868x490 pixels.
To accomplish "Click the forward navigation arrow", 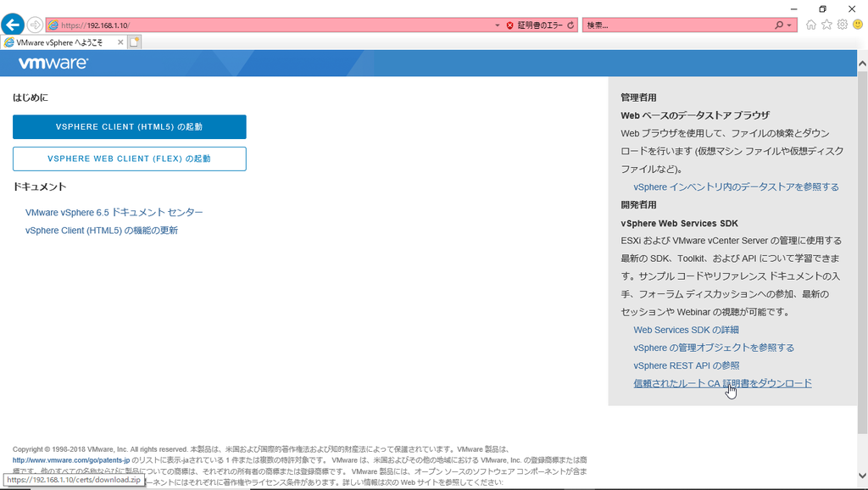I will coord(34,24).
